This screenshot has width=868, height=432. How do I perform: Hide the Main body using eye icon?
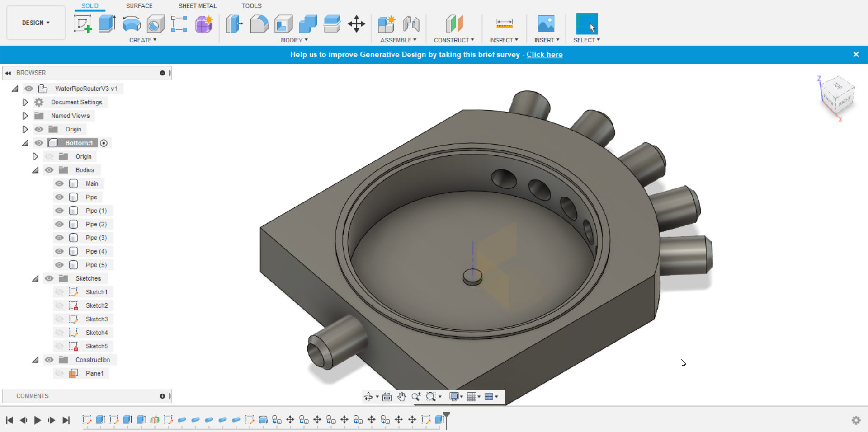[x=59, y=183]
